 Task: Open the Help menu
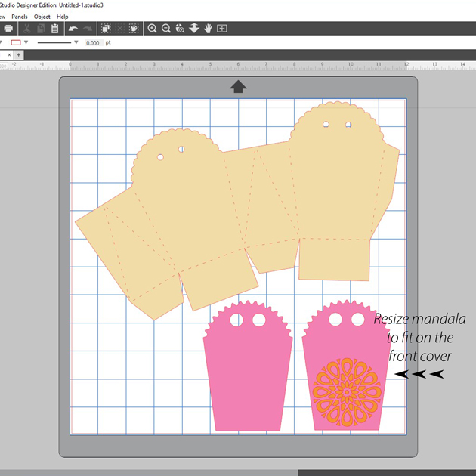pyautogui.click(x=63, y=17)
